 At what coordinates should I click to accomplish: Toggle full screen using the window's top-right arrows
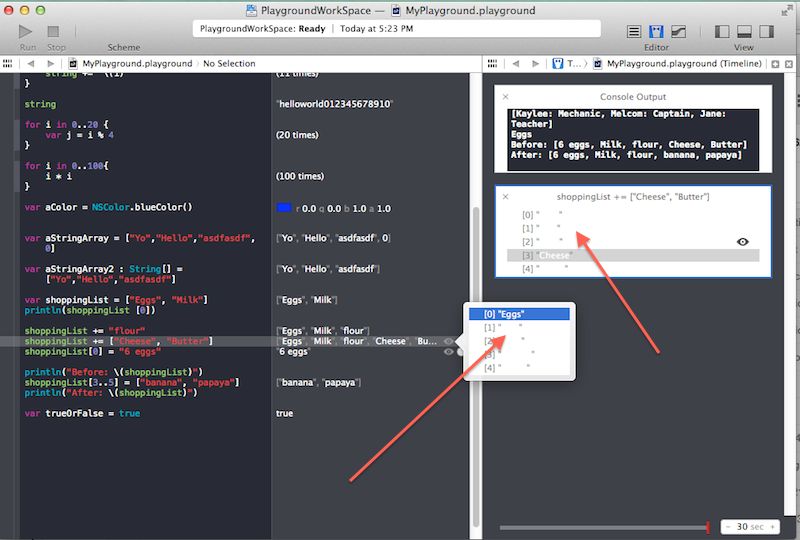coord(786,10)
